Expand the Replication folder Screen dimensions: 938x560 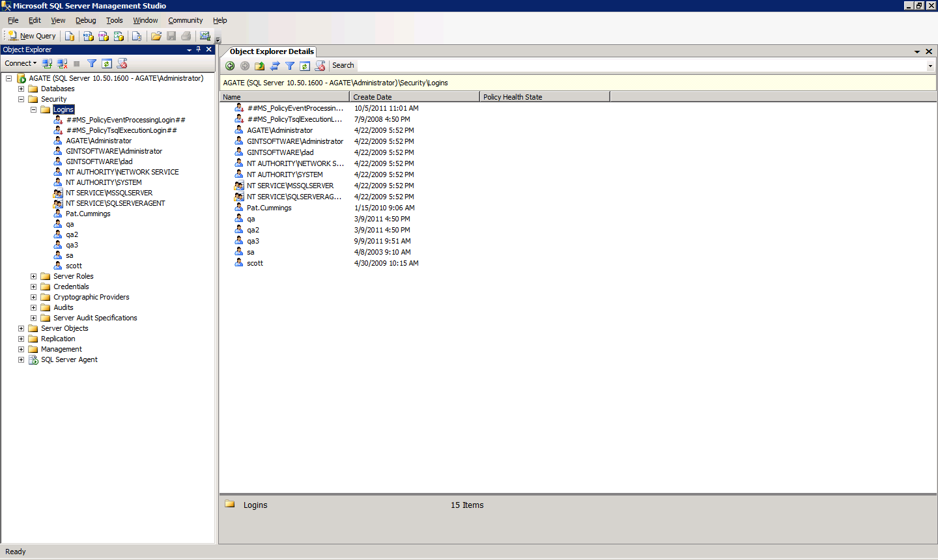pos(21,339)
